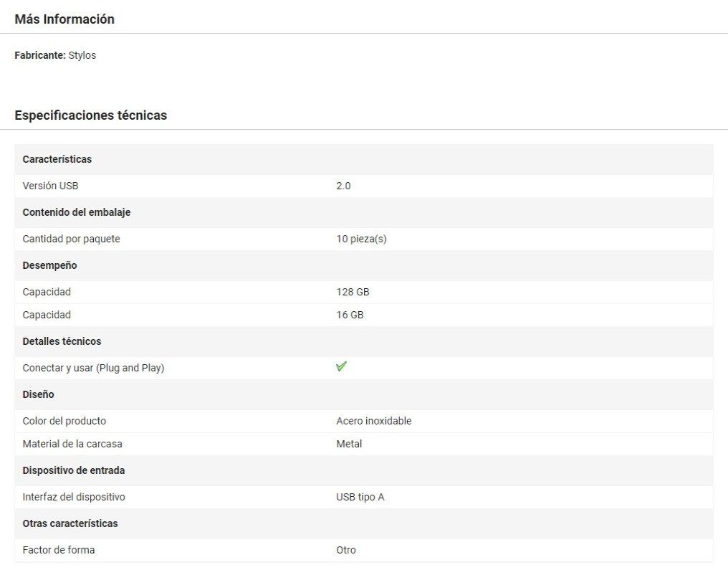Image resolution: width=728 pixels, height=570 pixels.
Task: Select the 128 GB capacity value
Action: [x=353, y=292]
